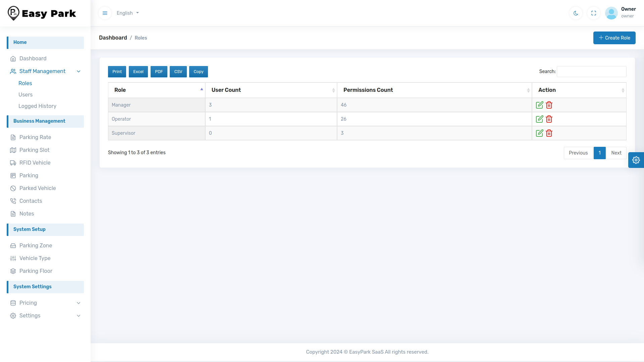
Task: Select the Vehicle Type icon in System Setup
Action: [13, 258]
